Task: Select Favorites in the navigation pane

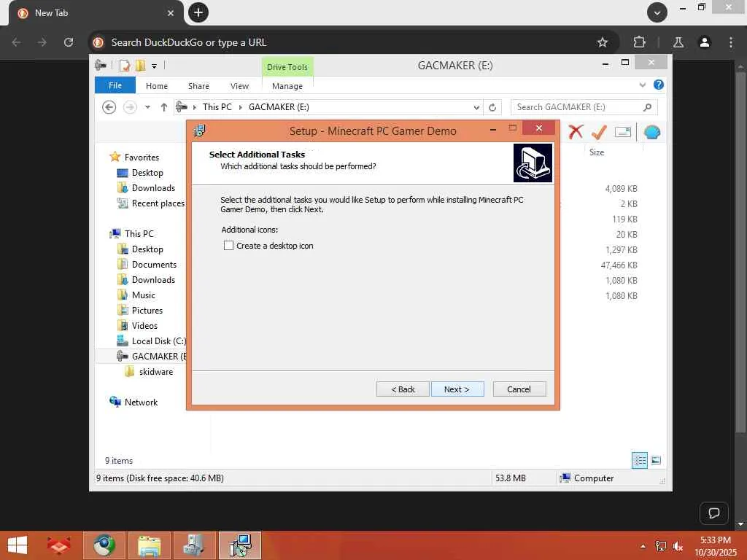Action: pos(142,157)
